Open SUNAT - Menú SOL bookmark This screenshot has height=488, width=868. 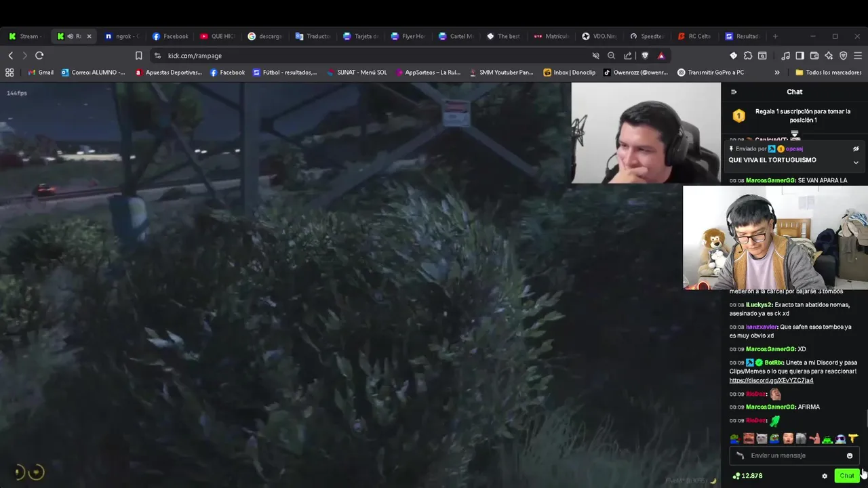(x=357, y=73)
